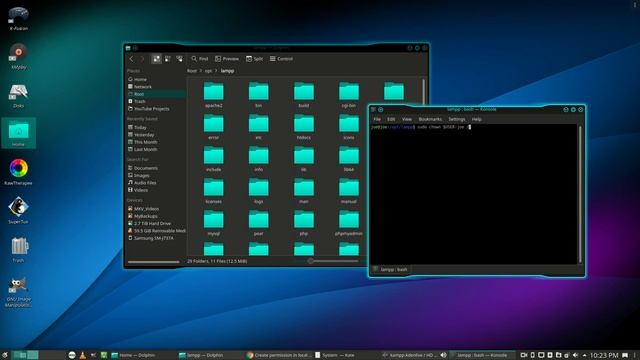Image resolution: width=640 pixels, height=360 pixels.
Task: Select the htdocs folder
Action: point(304,127)
